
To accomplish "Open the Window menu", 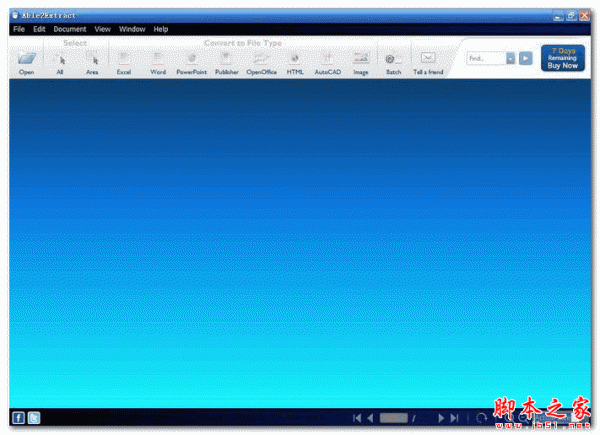I will click(x=132, y=29).
